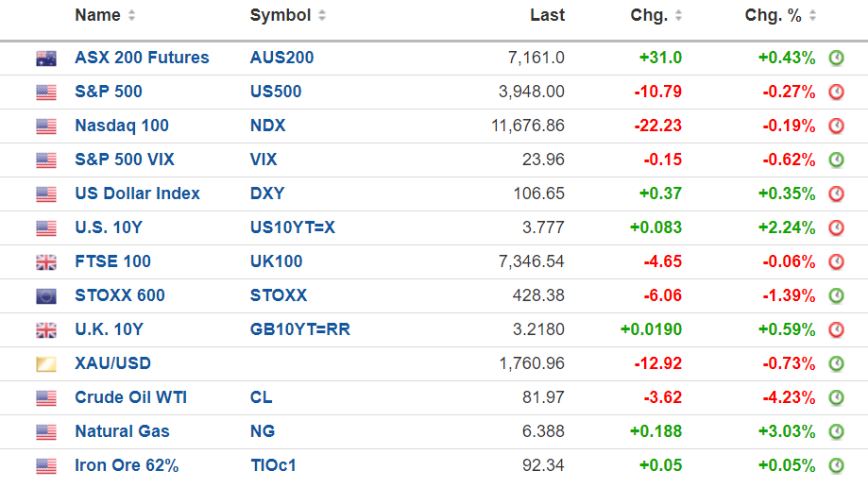Open the S&P 500 VIX quote page

125,160
